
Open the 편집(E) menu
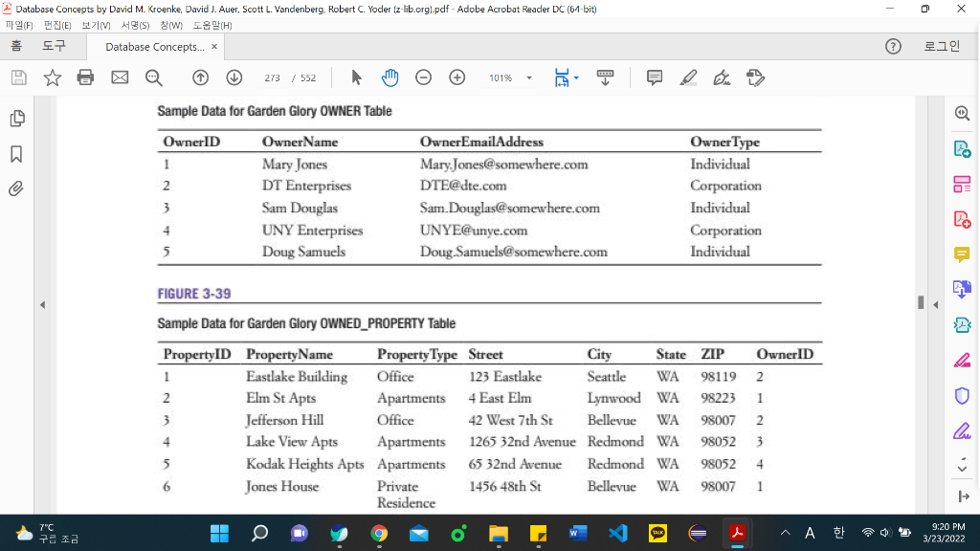56,25
